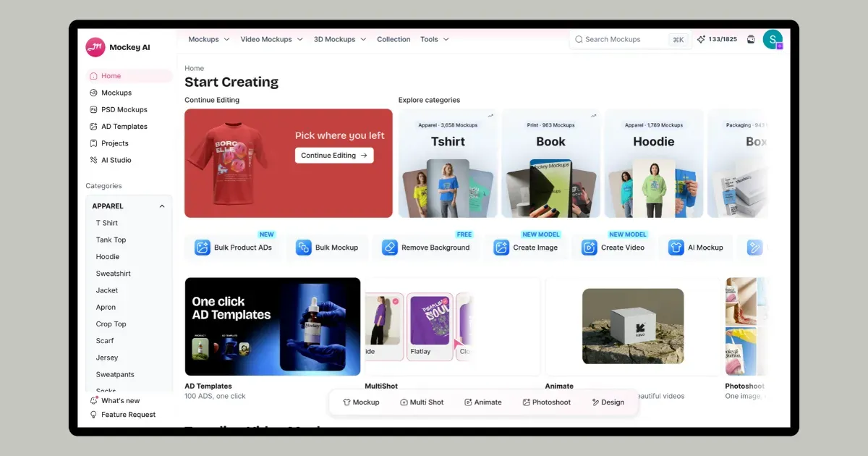This screenshot has height=456, width=868.
Task: Click the Bulk Product ADs icon
Action: click(203, 248)
